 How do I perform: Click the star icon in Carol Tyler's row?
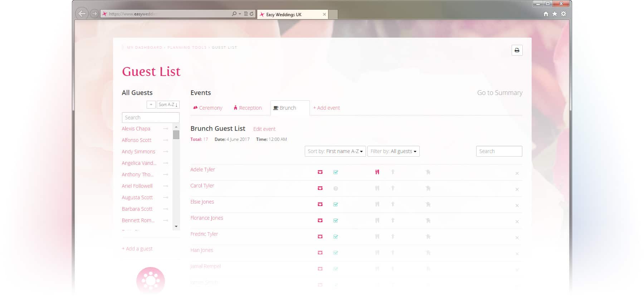[428, 188]
